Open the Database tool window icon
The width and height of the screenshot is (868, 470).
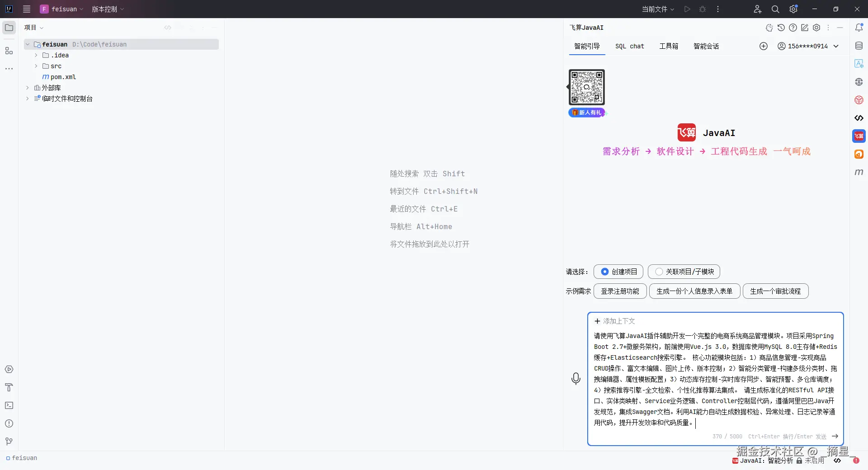point(859,46)
